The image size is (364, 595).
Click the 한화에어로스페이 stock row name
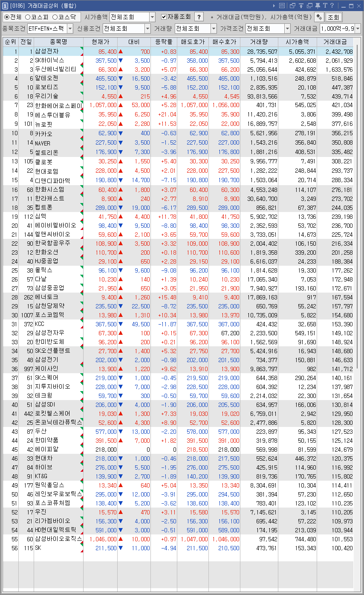point(58,105)
